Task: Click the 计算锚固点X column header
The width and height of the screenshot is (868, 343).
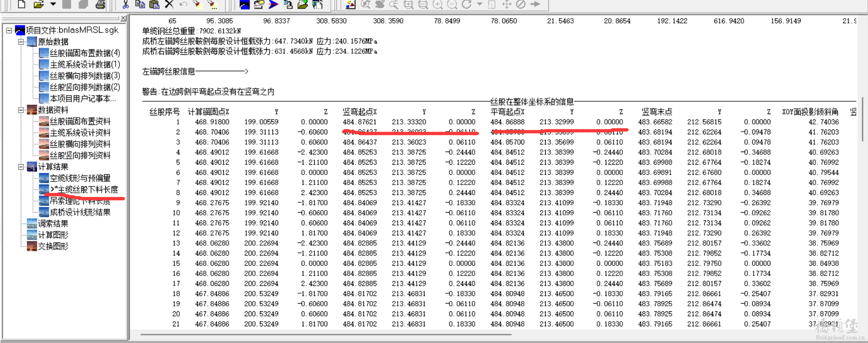Action: [208, 112]
